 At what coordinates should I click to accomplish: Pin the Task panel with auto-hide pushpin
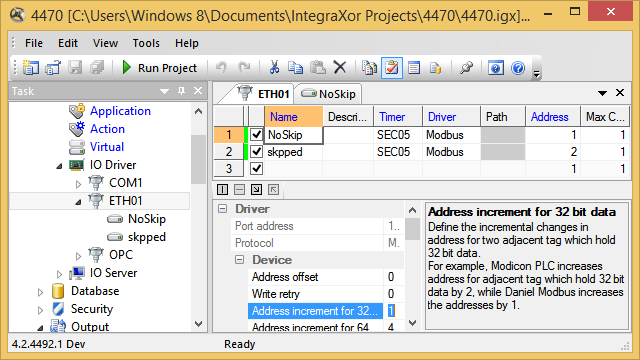coord(181,91)
